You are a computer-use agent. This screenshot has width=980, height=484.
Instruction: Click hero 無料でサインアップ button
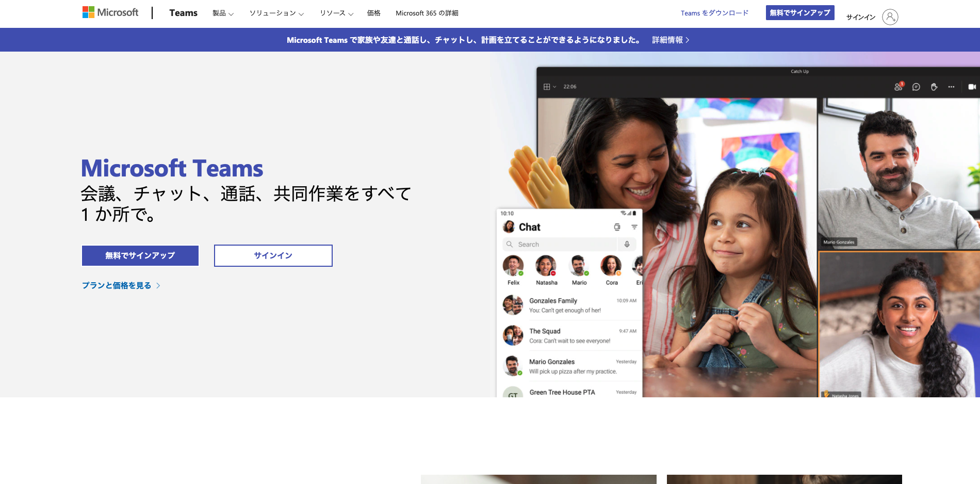(140, 255)
